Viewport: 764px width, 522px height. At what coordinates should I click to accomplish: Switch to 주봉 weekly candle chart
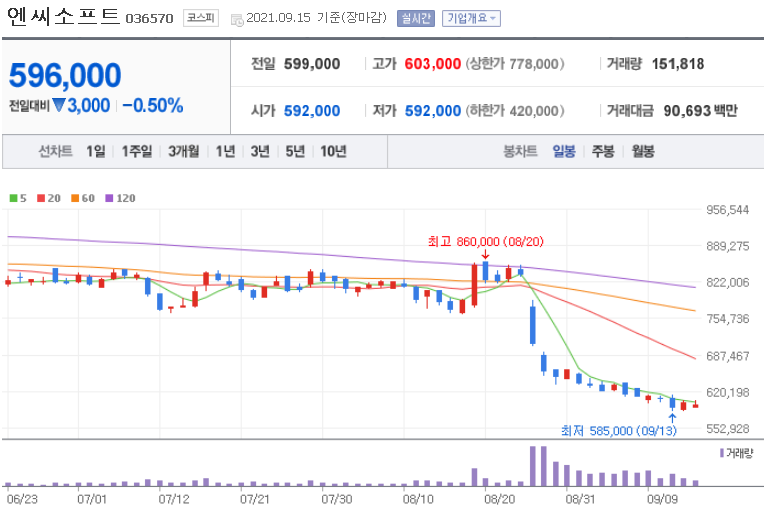[x=603, y=152]
